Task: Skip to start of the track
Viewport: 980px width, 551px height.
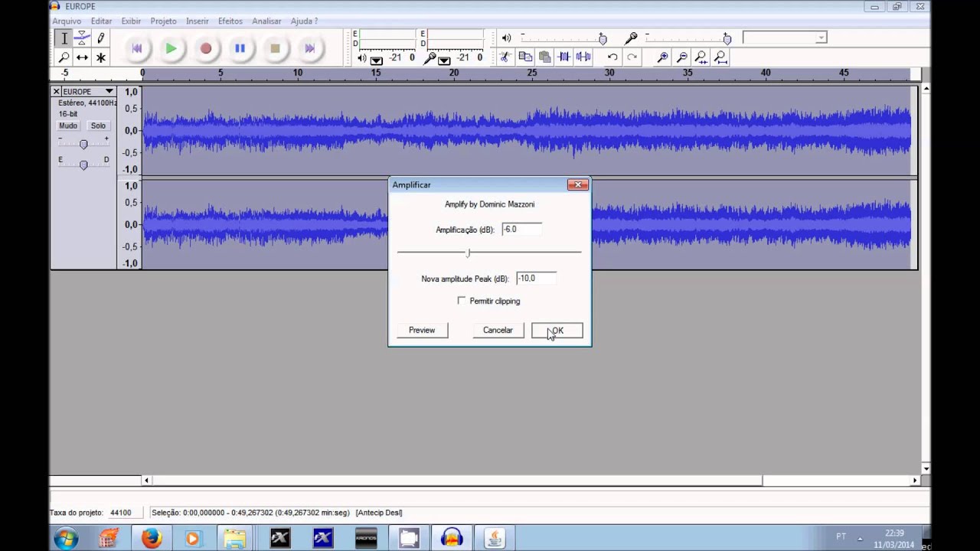Action: click(137, 48)
